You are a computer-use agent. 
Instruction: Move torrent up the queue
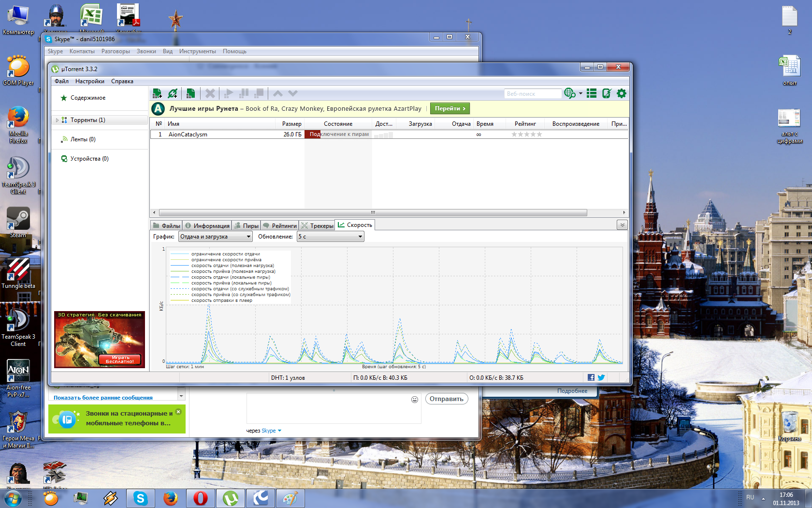point(277,93)
